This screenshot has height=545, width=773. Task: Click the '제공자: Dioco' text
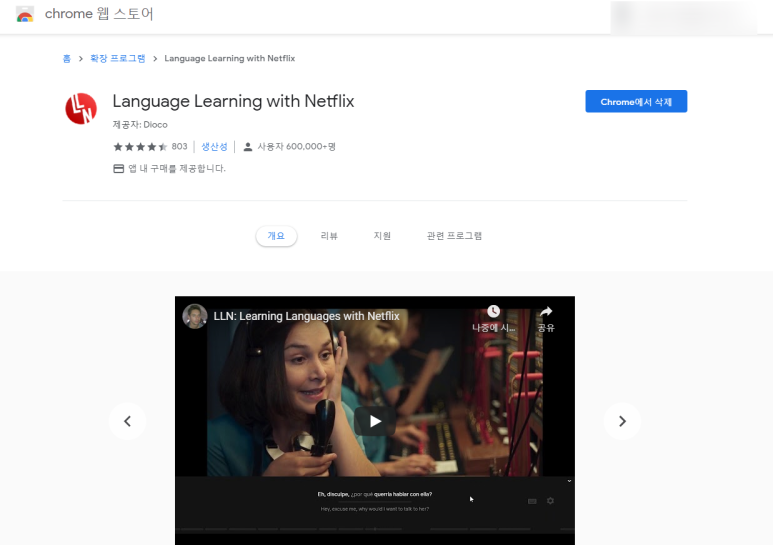click(140, 125)
